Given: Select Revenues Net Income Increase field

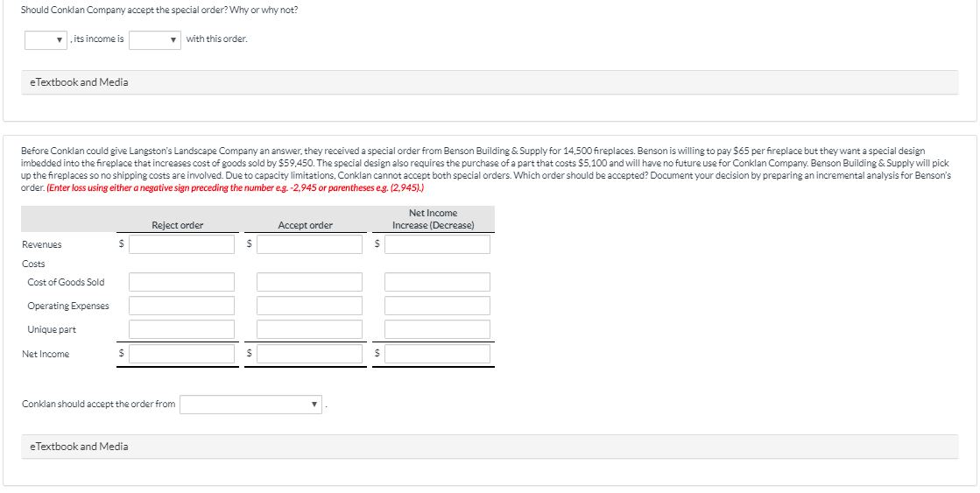Looking at the screenshot, I should (438, 244).
